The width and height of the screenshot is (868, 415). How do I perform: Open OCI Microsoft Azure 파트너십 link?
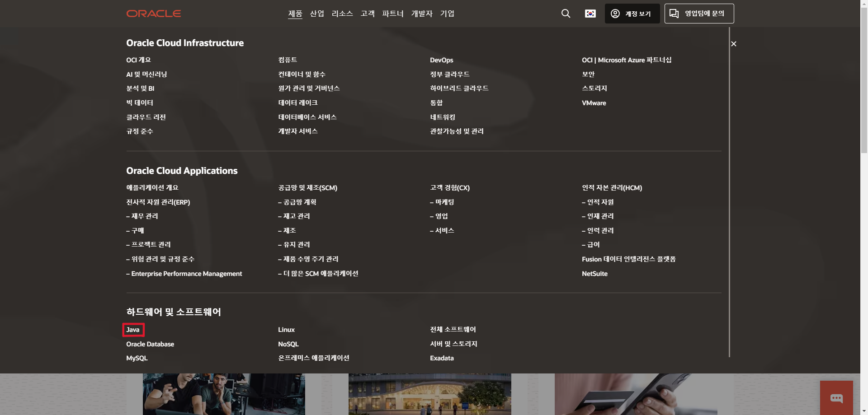click(x=627, y=60)
